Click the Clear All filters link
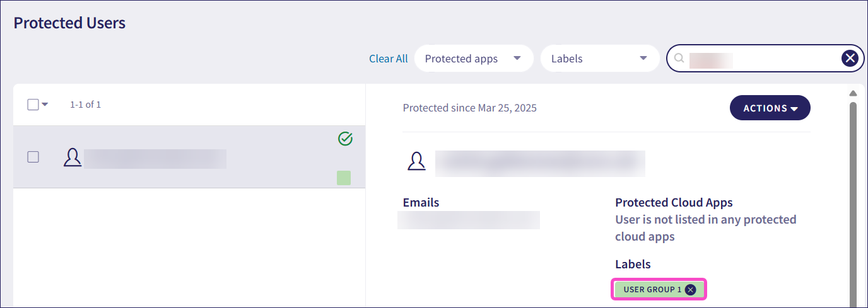 point(388,59)
